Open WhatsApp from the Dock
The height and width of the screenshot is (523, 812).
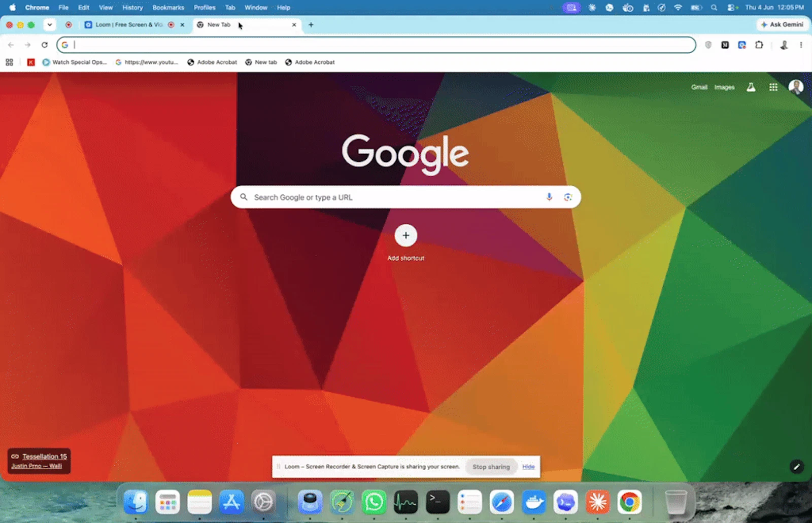(x=374, y=502)
